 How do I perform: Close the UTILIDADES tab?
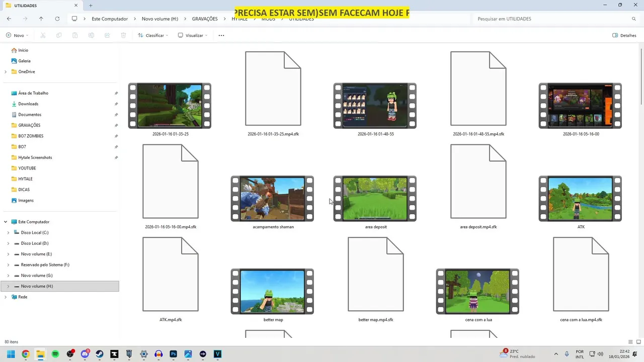point(76,6)
